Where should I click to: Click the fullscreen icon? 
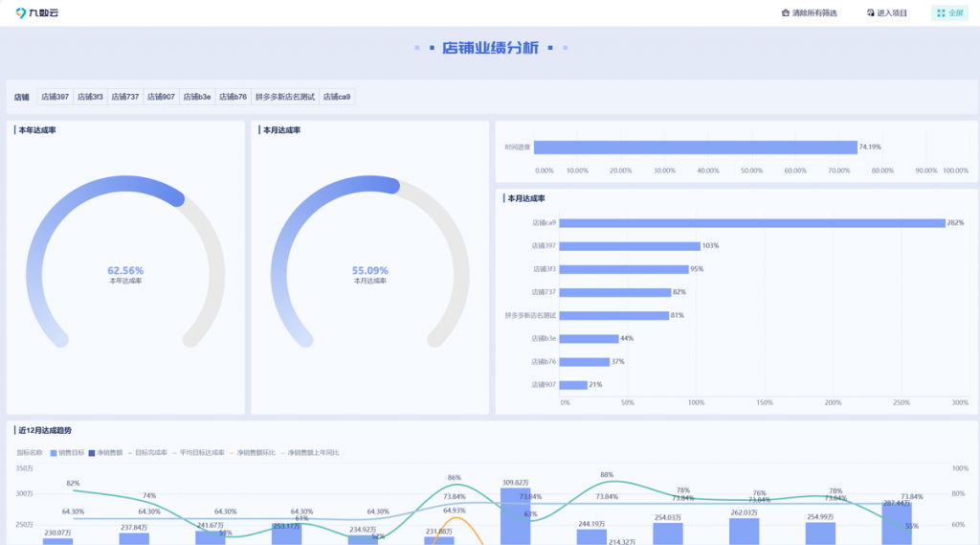point(941,13)
